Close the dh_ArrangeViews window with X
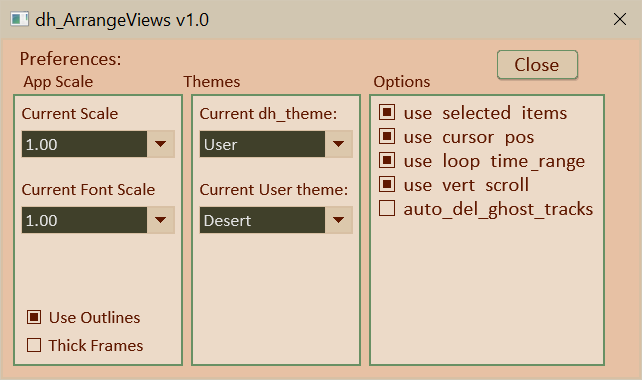The width and height of the screenshot is (642, 380). pyautogui.click(x=620, y=19)
